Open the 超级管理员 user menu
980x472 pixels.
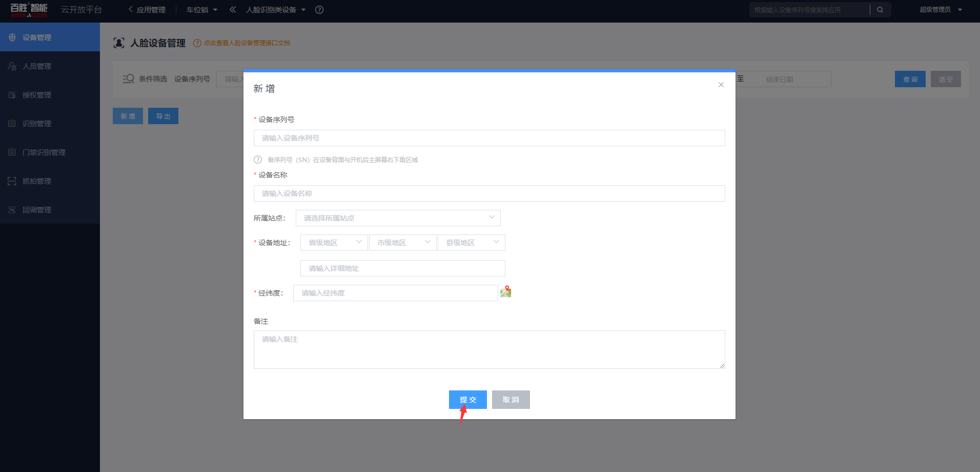coord(941,10)
